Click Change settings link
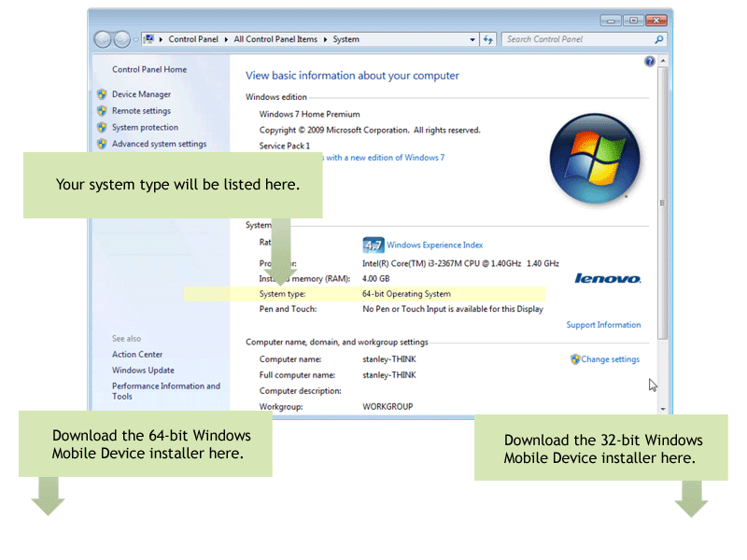Screen dimensions: 747x560 point(611,359)
